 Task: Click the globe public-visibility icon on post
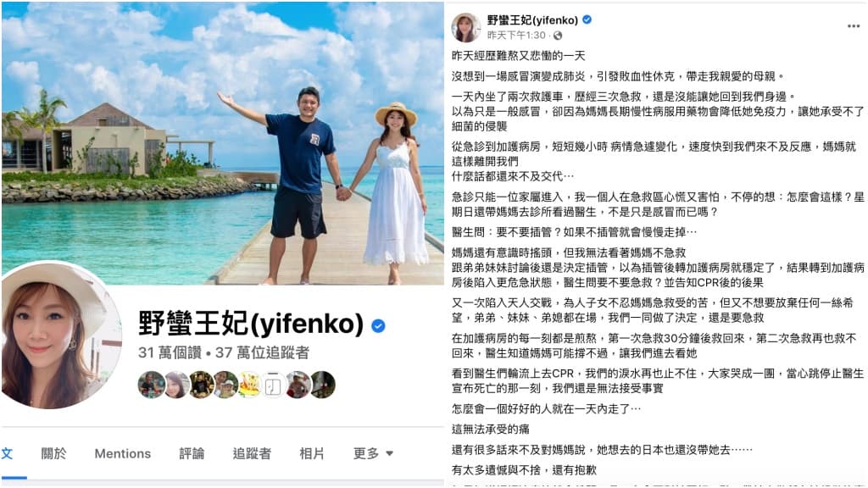[x=558, y=36]
